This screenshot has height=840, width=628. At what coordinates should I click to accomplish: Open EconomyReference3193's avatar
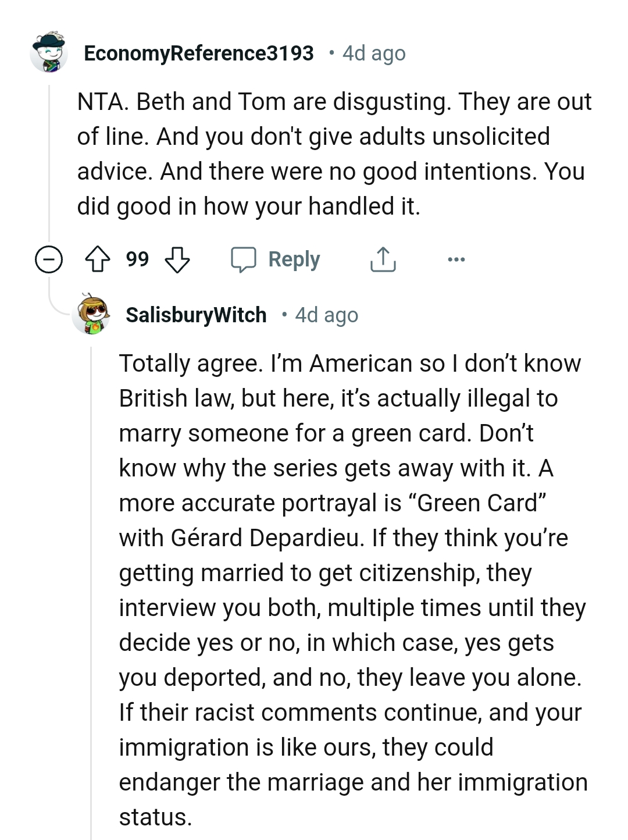[49, 53]
